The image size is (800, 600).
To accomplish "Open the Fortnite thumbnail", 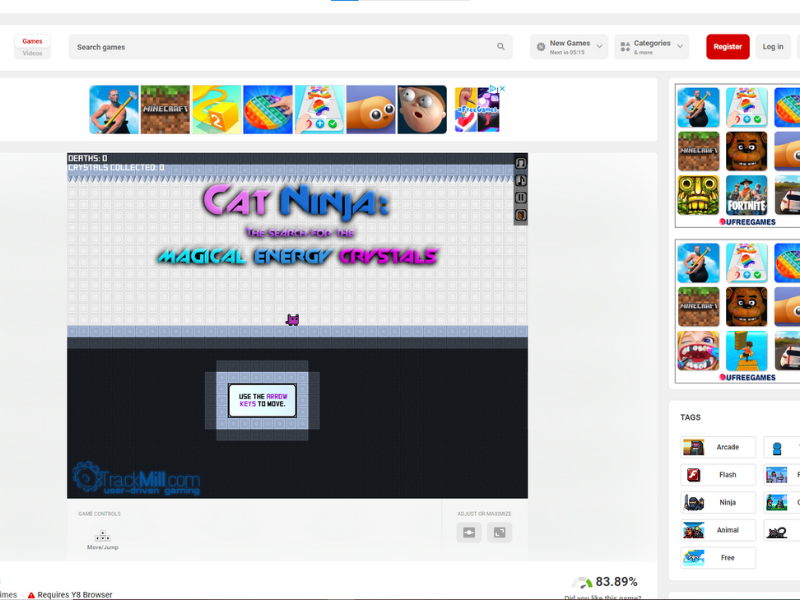I will click(746, 195).
